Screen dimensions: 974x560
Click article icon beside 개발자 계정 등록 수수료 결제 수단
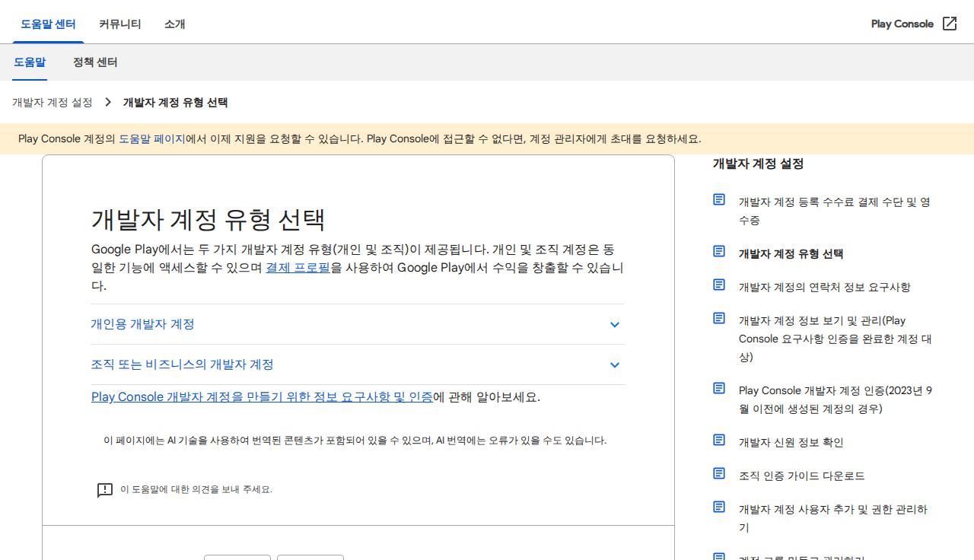pos(719,199)
